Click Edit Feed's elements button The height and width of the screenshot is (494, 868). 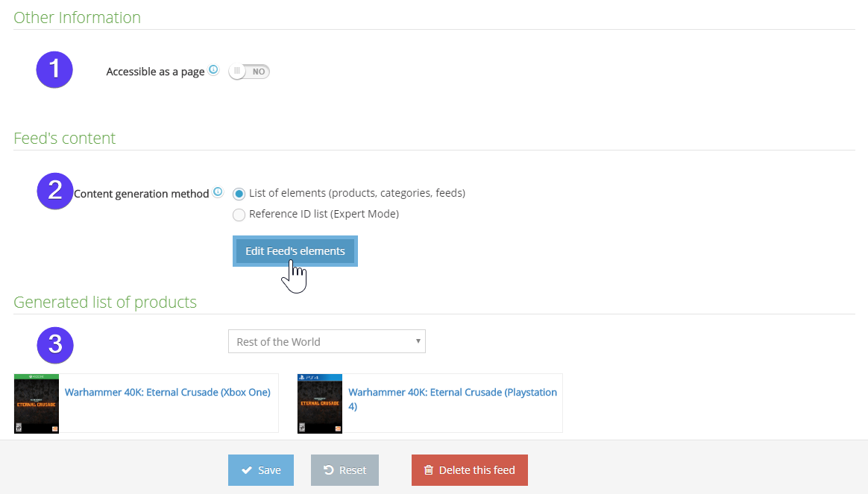point(295,251)
